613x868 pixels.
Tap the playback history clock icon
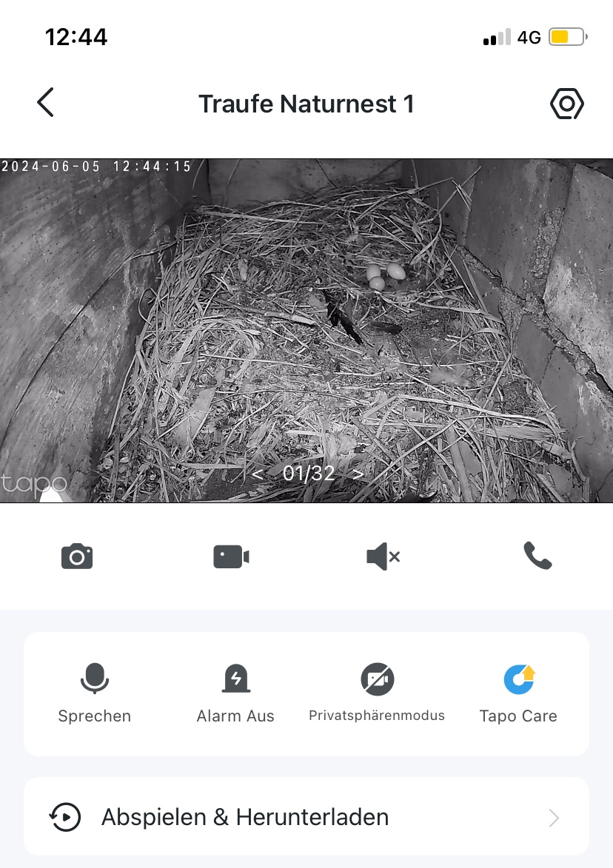(65, 818)
